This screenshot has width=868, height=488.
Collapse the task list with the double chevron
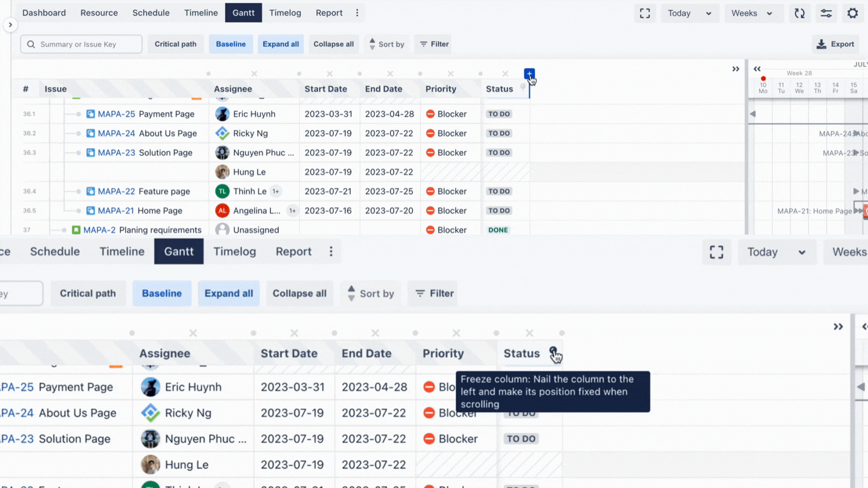point(736,68)
